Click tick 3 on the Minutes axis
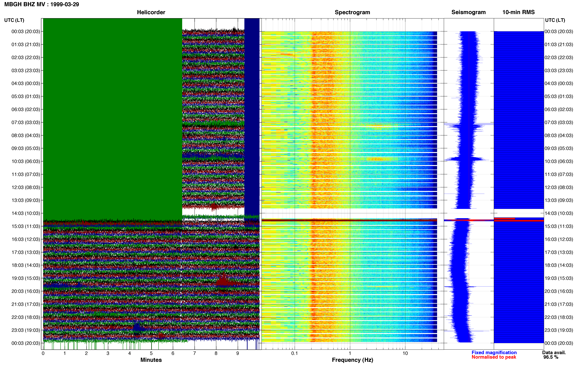Image resolution: width=588 pixels, height=368 pixels. [x=108, y=353]
